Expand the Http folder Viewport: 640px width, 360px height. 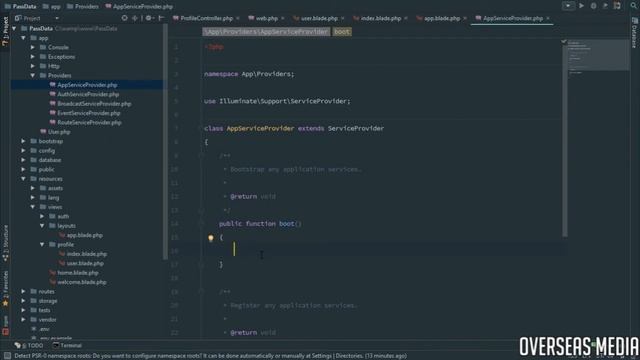(33, 66)
